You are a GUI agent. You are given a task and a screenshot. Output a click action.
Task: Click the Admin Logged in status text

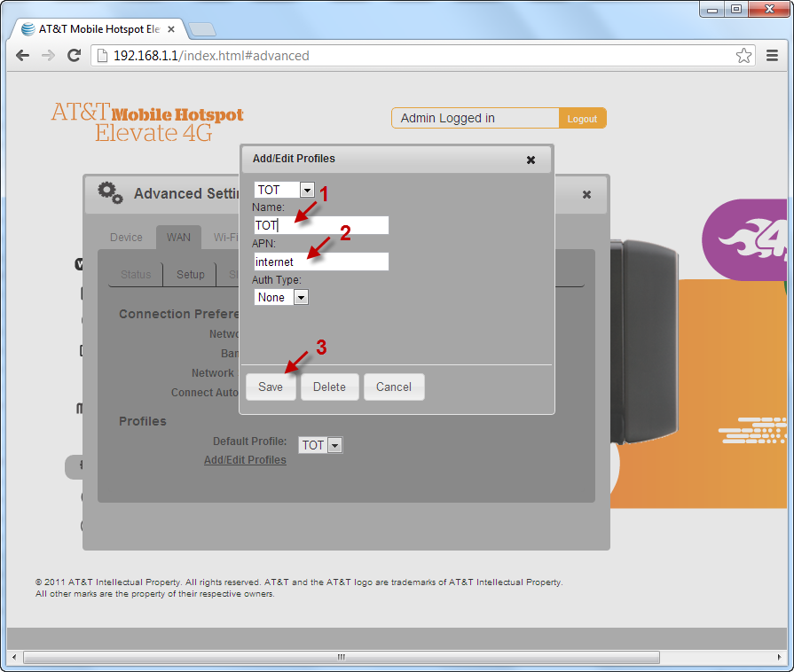(448, 118)
